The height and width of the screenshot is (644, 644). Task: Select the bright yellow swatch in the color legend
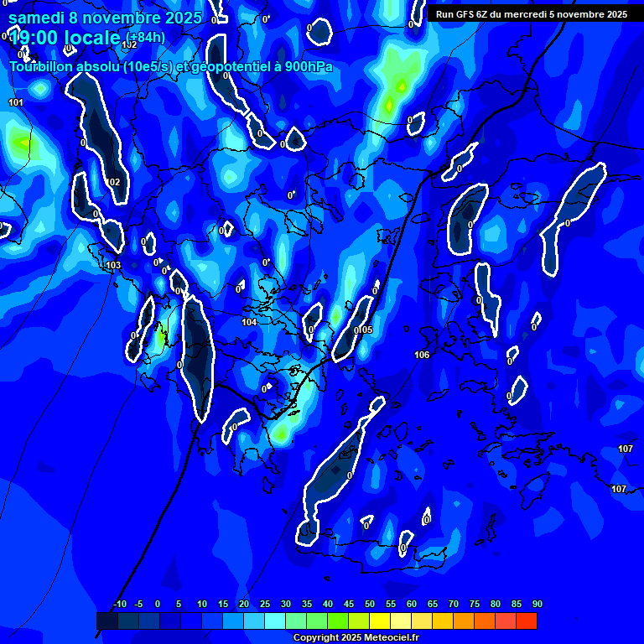coord(380,621)
